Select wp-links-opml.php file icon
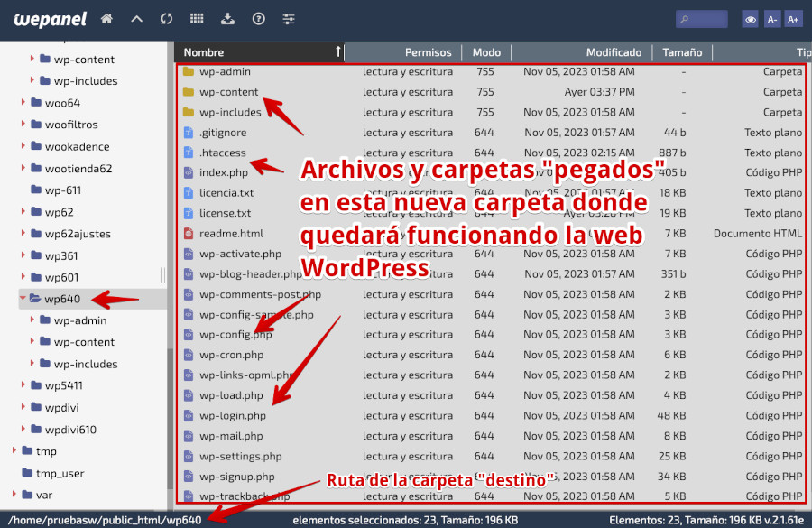This screenshot has width=812, height=528. tap(189, 375)
